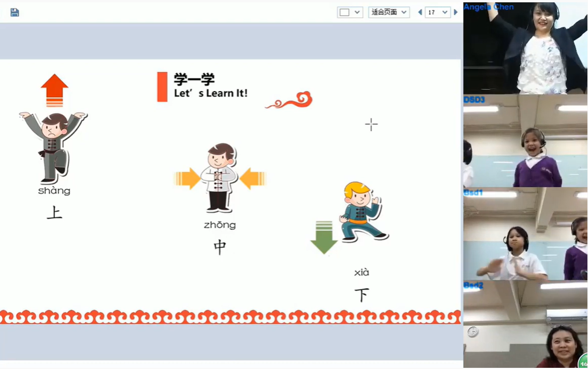Go to the previous slide page arrow
The width and height of the screenshot is (588, 369).
420,12
